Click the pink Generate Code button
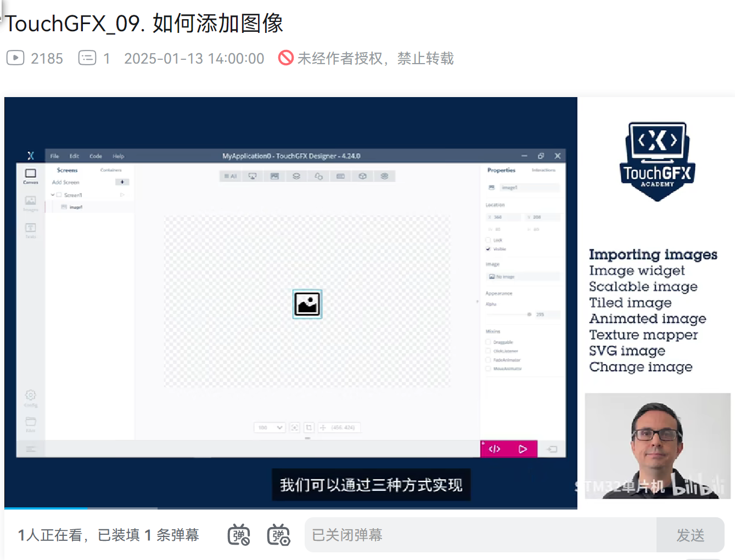The height and width of the screenshot is (560, 735). 495,449
